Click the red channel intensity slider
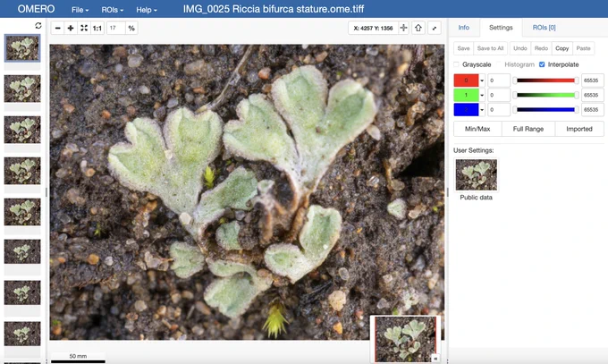The height and width of the screenshot is (364, 608). tap(545, 80)
